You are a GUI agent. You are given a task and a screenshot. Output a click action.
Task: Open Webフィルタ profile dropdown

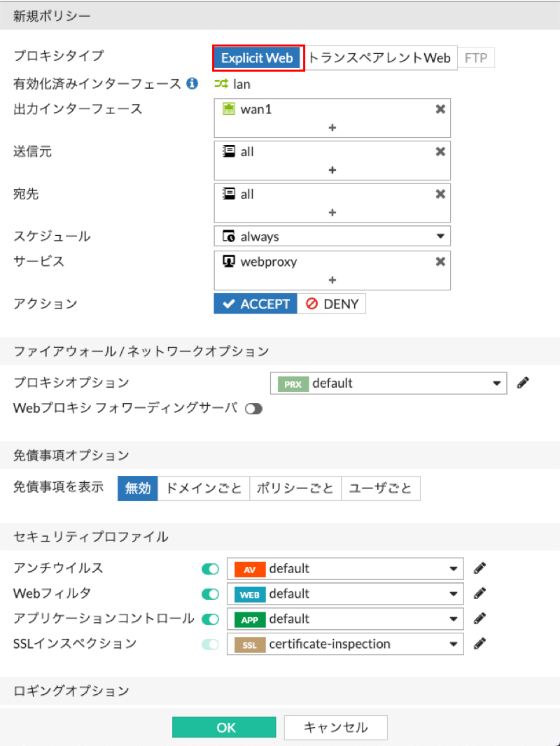(345, 593)
